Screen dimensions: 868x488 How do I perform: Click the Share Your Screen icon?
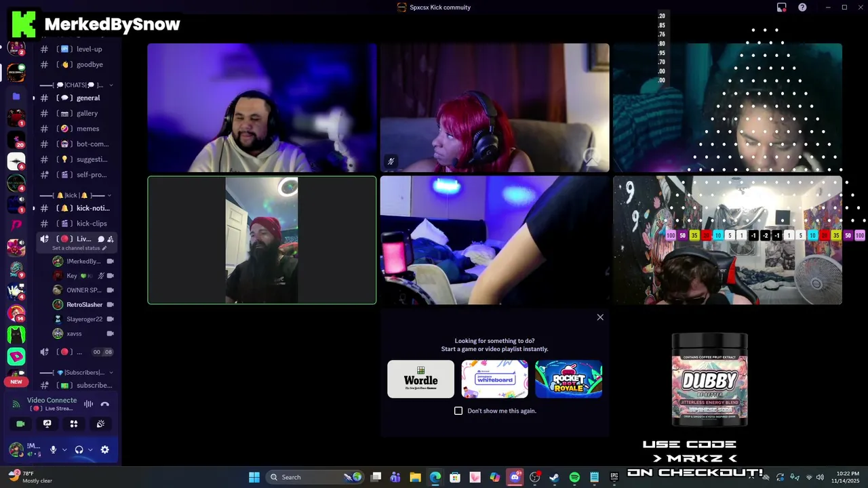[x=47, y=424]
